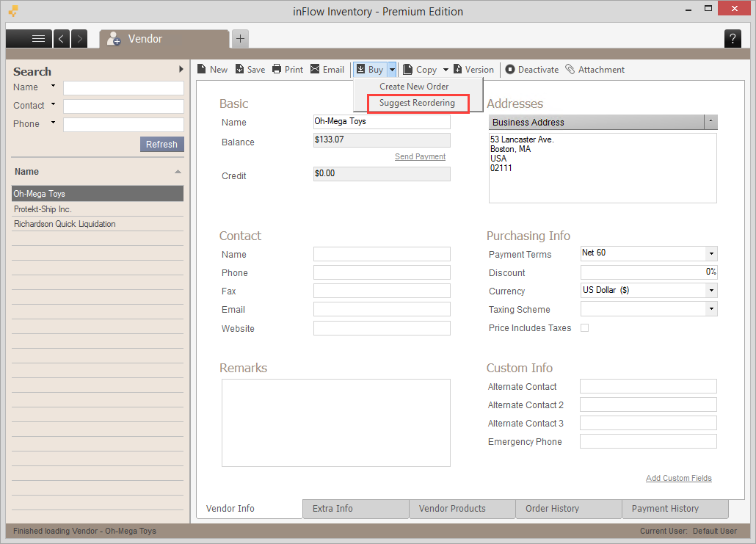Click the Contact Phone field
This screenshot has height=544, width=756.
point(382,272)
